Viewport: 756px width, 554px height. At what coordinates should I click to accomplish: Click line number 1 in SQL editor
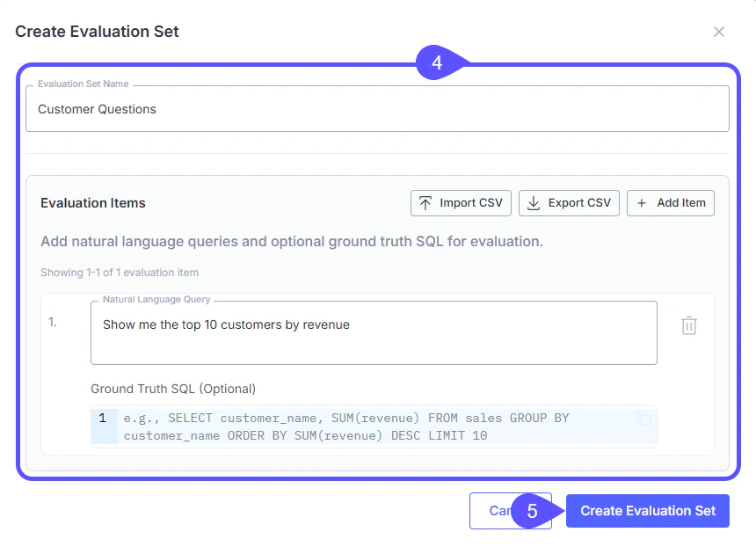[103, 418]
